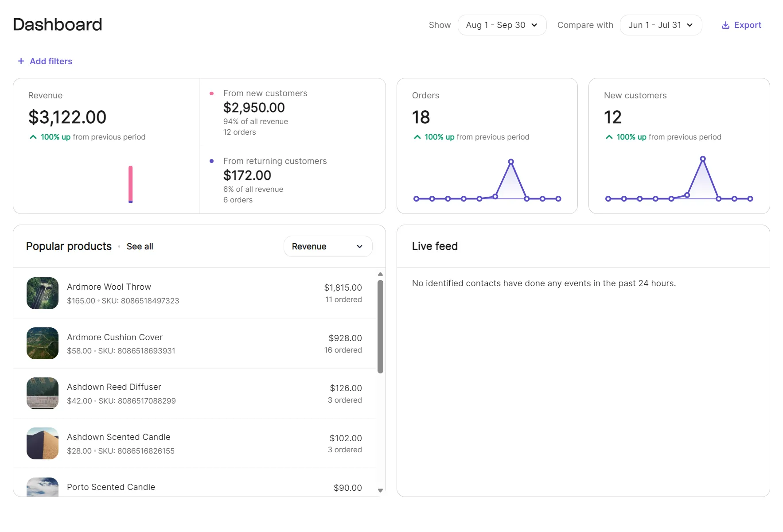Screen dimensions: 783x532
Task: Click the $172.00 returning customers revenue
Action: point(247,175)
